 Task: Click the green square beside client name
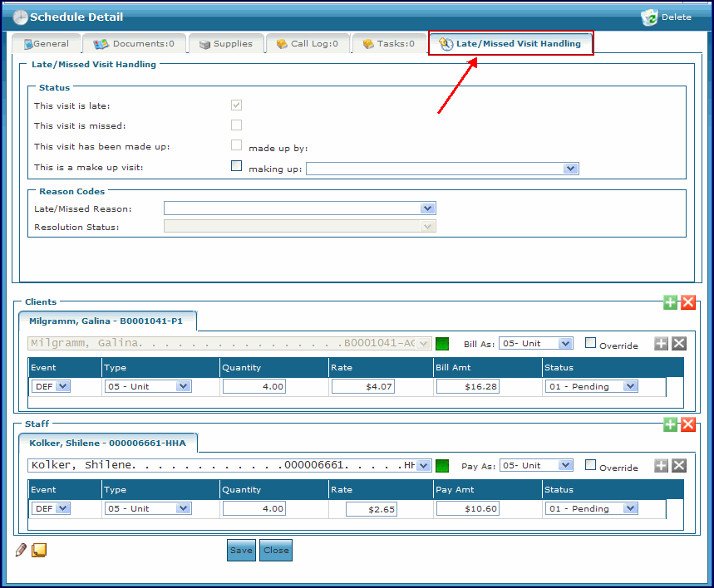click(x=442, y=344)
